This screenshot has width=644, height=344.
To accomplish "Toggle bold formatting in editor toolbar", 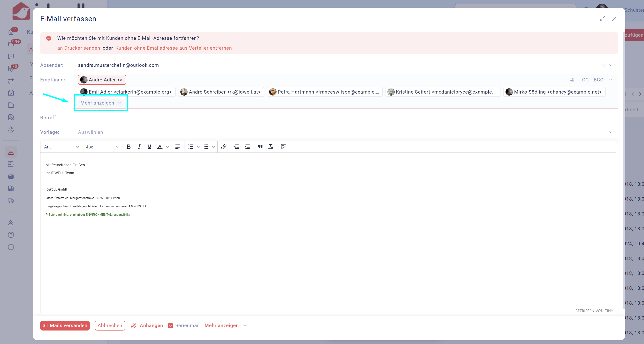I will pos(128,147).
